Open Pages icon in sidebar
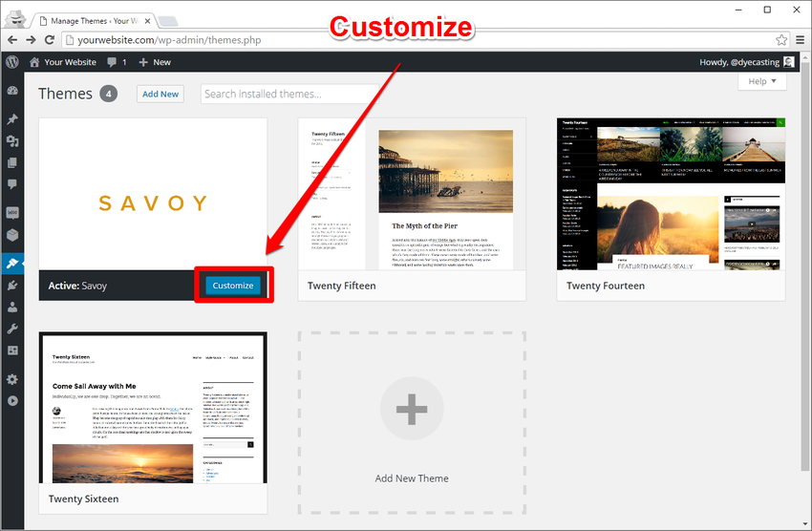Viewport: 812px width, 531px height. tap(12, 162)
